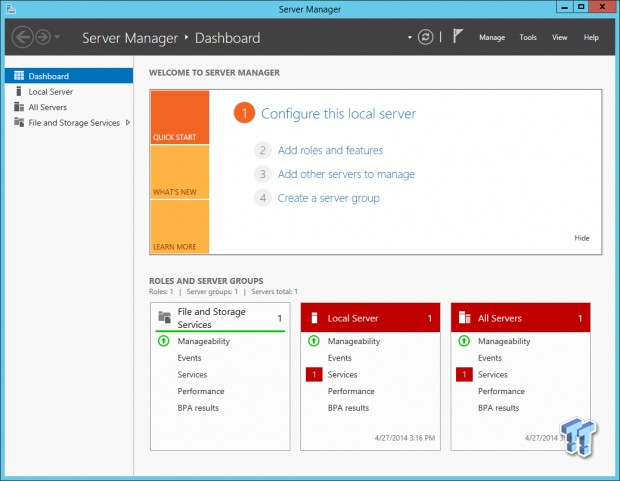Select Dashboard in the sidebar

coord(69,76)
